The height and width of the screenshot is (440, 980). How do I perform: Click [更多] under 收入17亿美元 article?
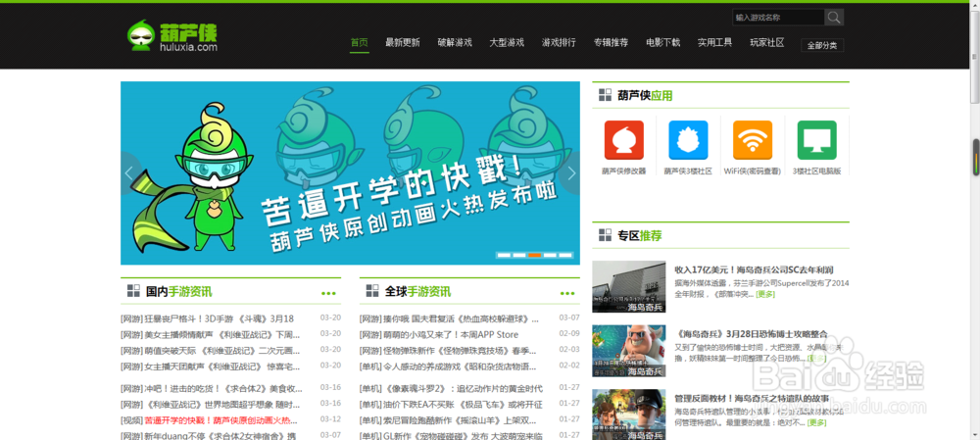pyautogui.click(x=765, y=294)
